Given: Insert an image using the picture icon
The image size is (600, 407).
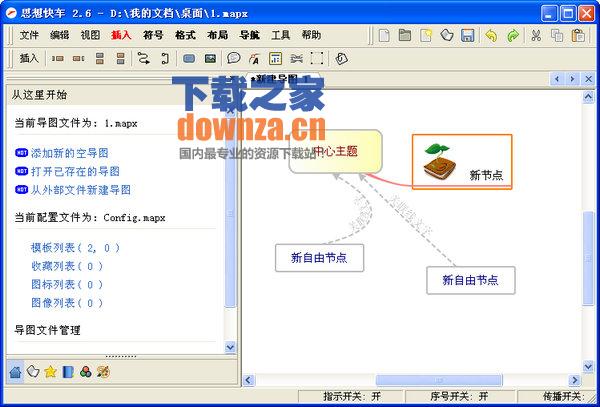Looking at the screenshot, I should pos(210,59).
